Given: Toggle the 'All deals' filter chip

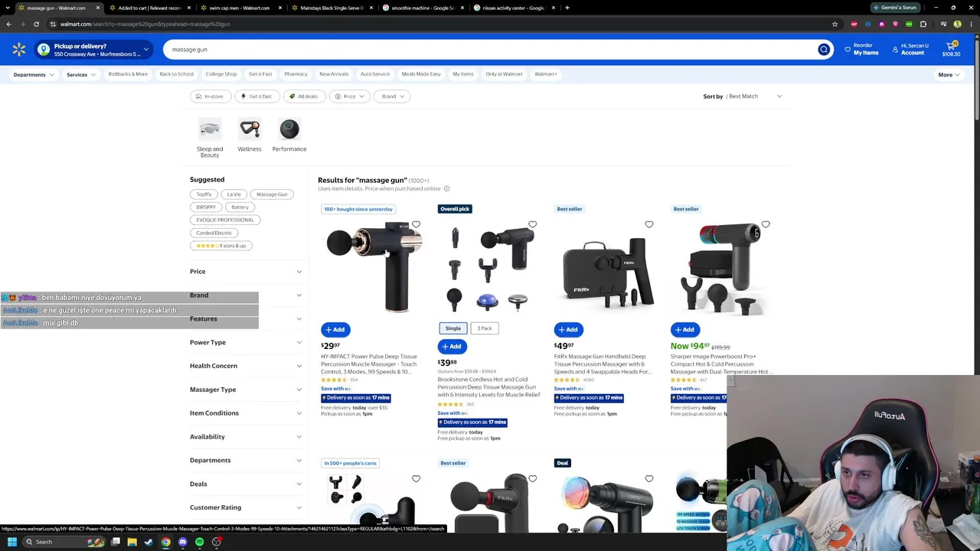Looking at the screenshot, I should pyautogui.click(x=303, y=96).
